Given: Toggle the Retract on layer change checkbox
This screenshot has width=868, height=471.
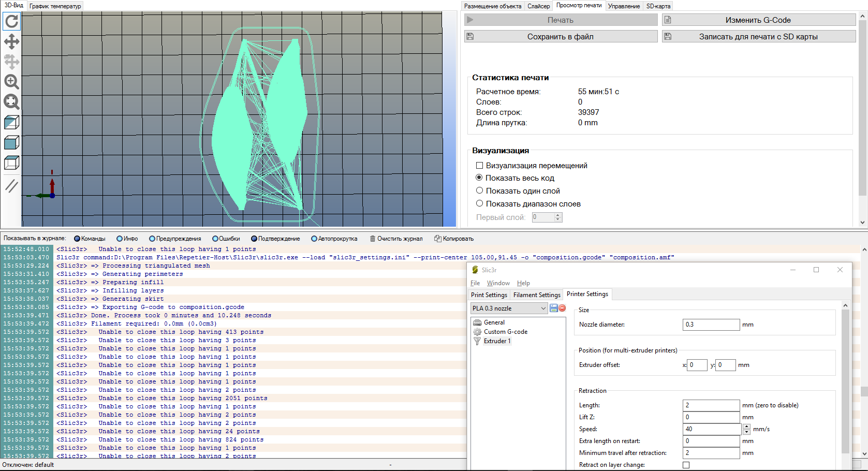Looking at the screenshot, I should pos(686,465).
